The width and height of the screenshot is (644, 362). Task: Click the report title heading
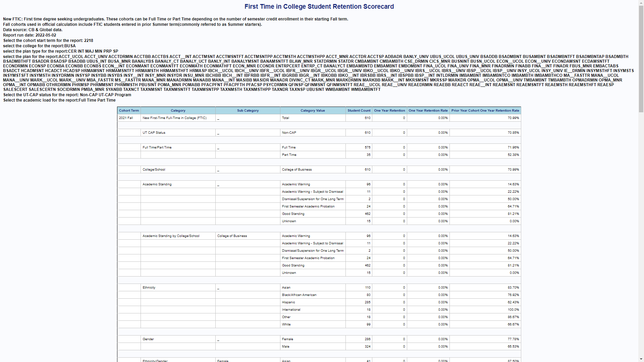pyautogui.click(x=319, y=7)
